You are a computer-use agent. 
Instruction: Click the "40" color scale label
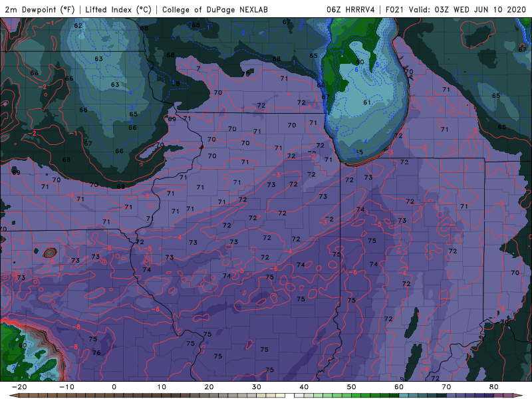(304, 387)
